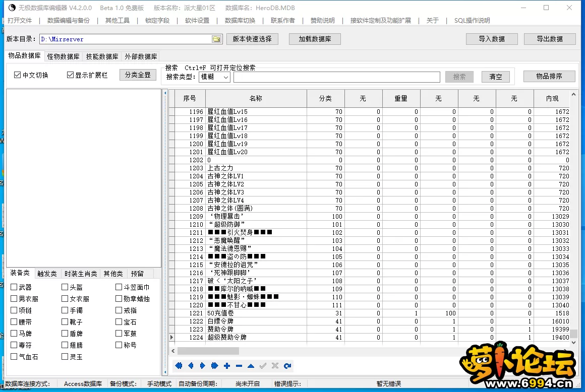This screenshot has width=585, height=392.
Task: Open the 数据编辑与备份 menu
Action: coord(69,21)
